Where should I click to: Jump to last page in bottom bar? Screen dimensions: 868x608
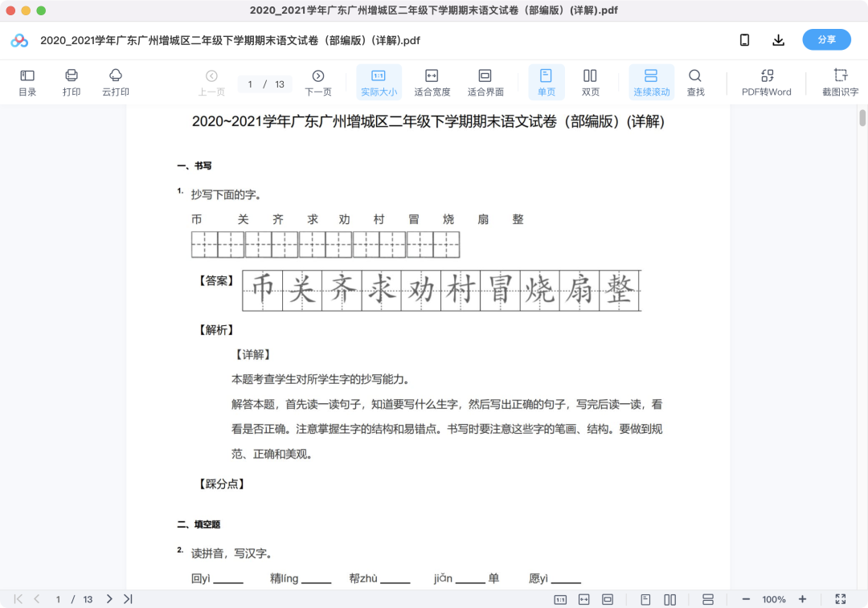pyautogui.click(x=128, y=599)
